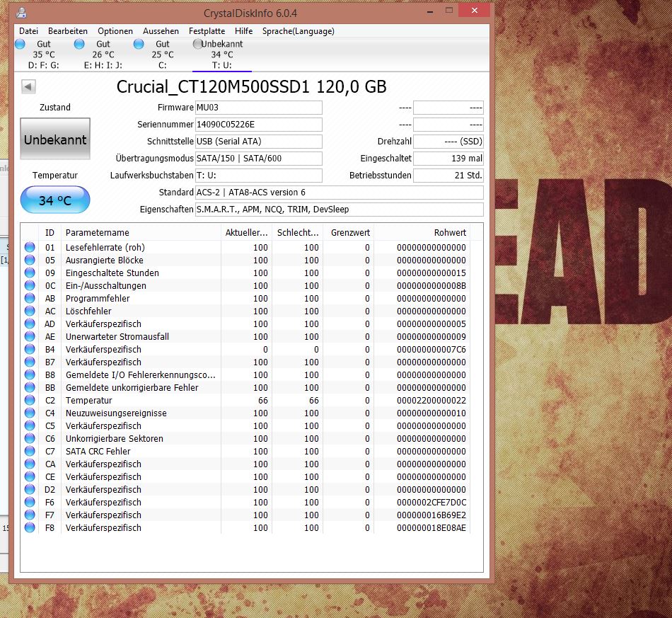The width and height of the screenshot is (672, 618).
Task: Select the Gut 35 °C drive tab
Action: pyautogui.click(x=44, y=55)
